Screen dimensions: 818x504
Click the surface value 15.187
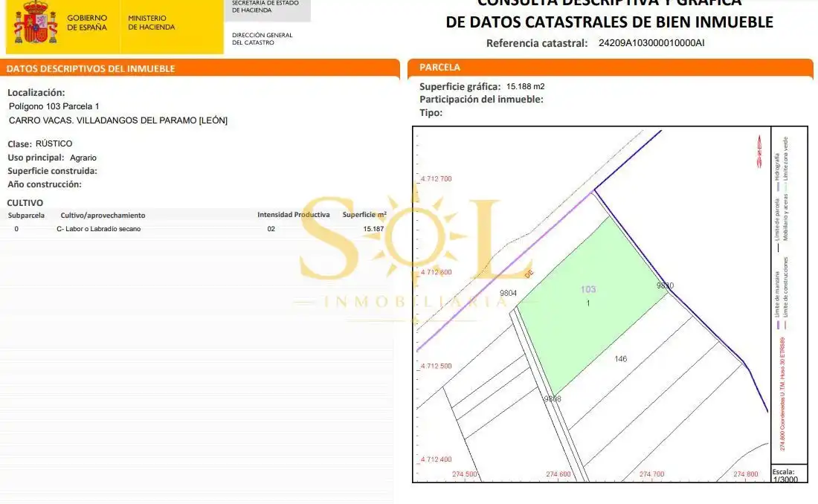coord(373,229)
